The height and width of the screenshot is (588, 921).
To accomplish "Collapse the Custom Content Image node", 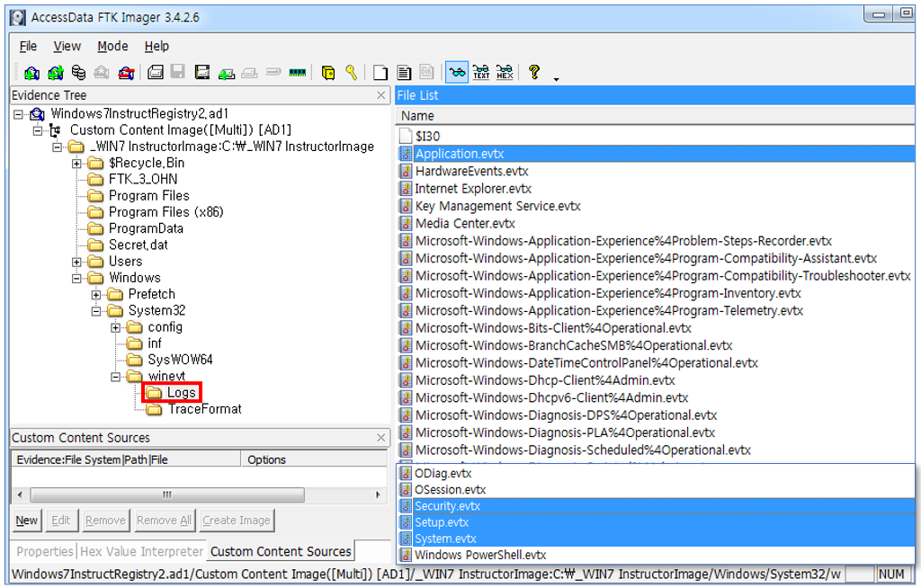I will 38,130.
